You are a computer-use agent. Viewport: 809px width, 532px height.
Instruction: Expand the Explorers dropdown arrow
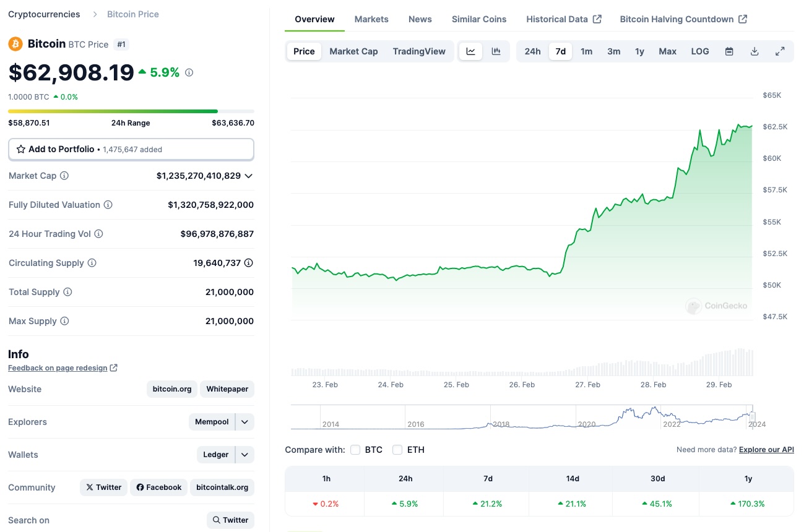click(x=245, y=422)
